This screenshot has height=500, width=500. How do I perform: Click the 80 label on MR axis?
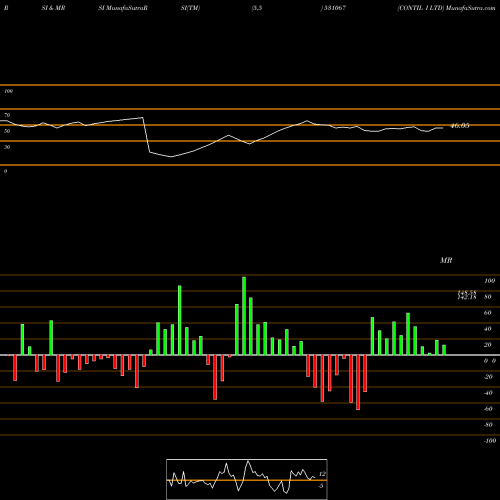(488, 297)
